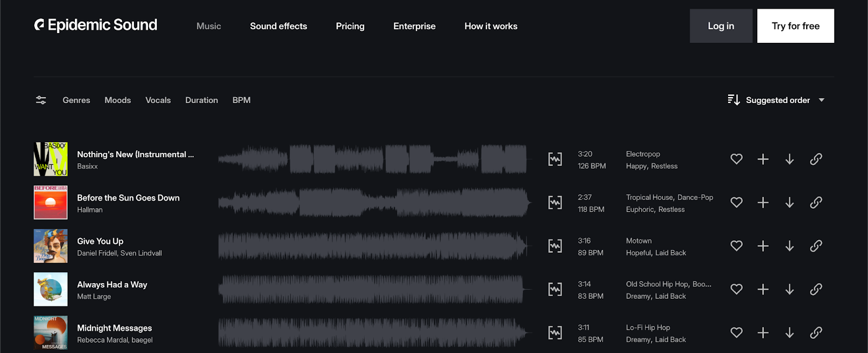The height and width of the screenshot is (353, 868).
Task: Download the track Midnight Messages
Action: point(789,332)
